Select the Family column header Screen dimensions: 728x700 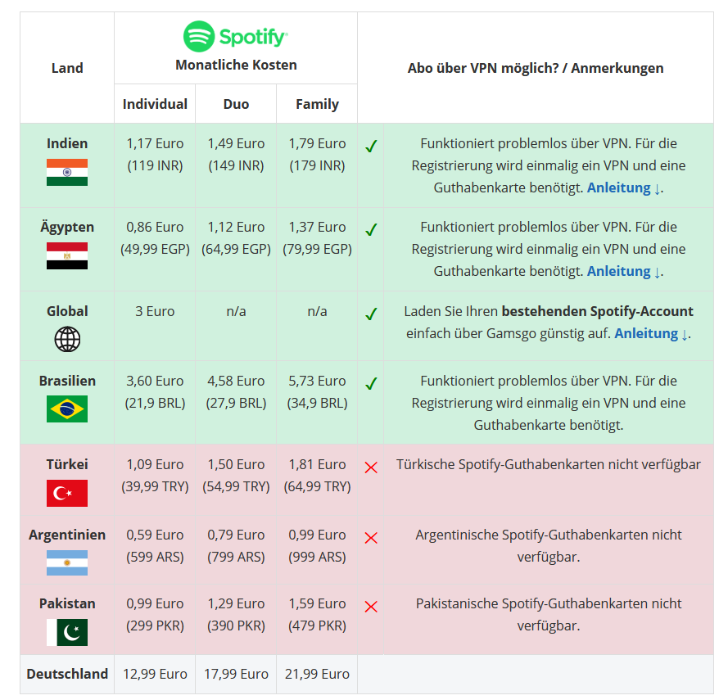(x=317, y=104)
